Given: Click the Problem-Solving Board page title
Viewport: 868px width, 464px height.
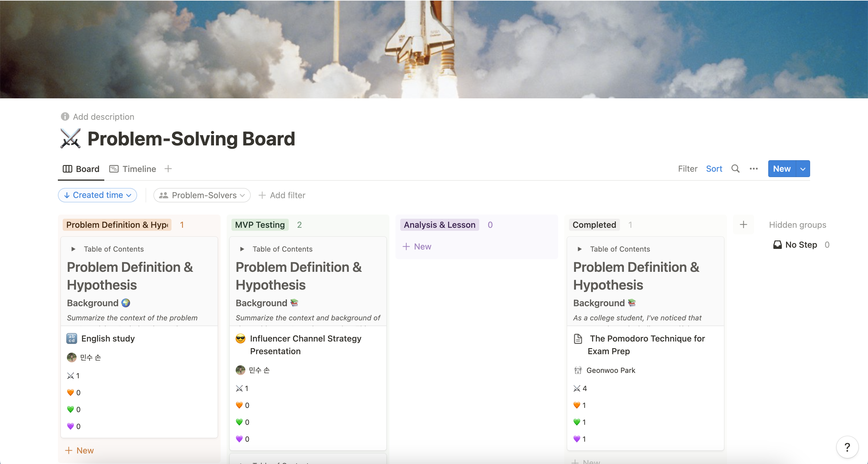Looking at the screenshot, I should 191,138.
